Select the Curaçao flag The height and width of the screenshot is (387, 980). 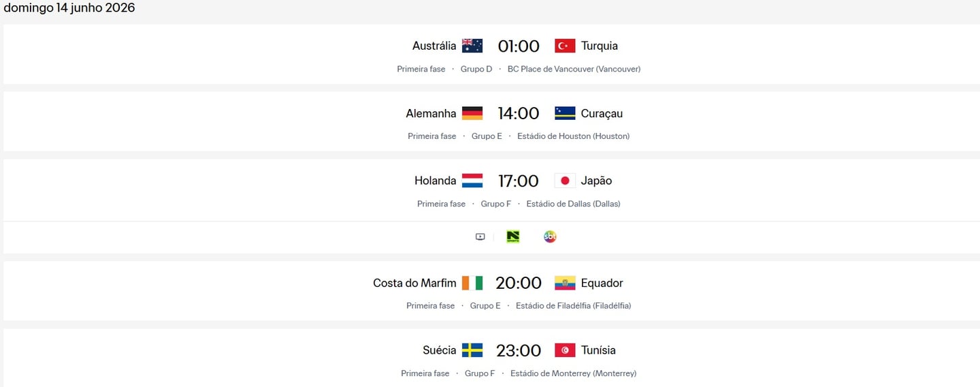click(565, 113)
